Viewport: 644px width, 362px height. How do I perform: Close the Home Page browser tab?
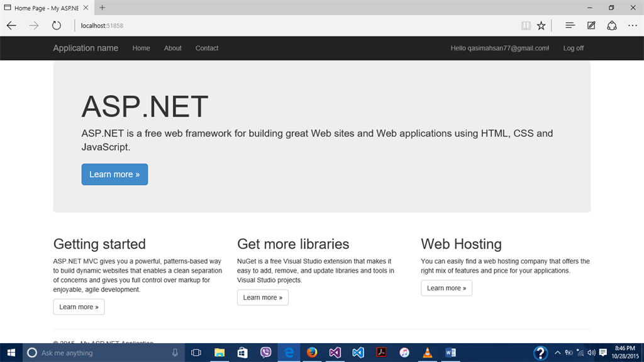86,8
